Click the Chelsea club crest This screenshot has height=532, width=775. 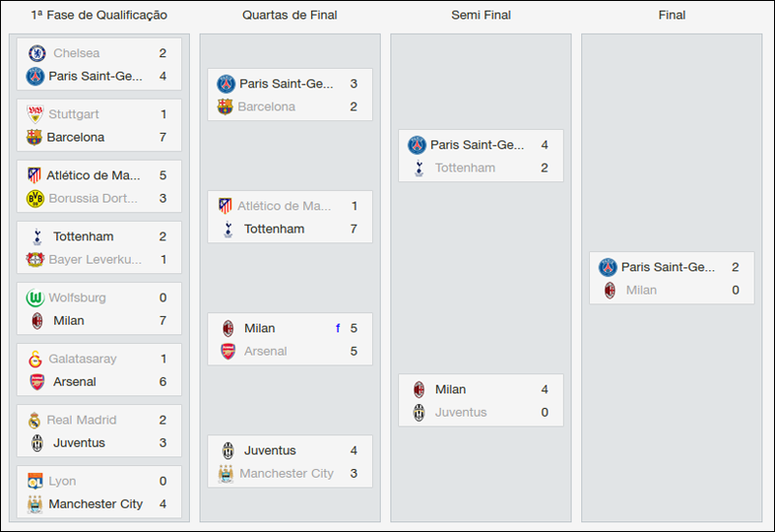37,53
